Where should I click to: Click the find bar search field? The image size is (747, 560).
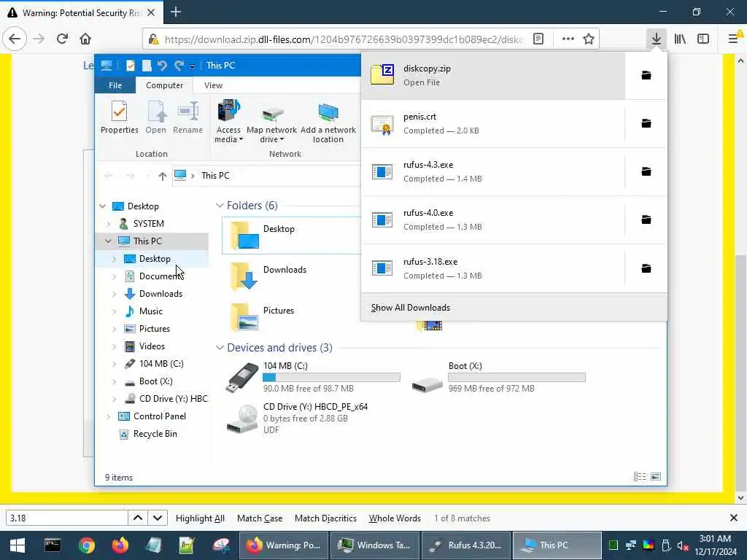coord(66,518)
